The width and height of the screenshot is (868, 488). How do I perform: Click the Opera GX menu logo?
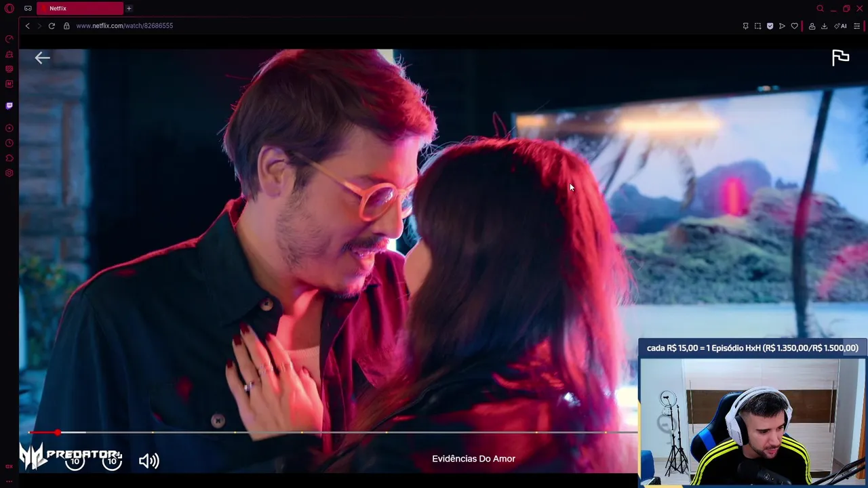[9, 9]
